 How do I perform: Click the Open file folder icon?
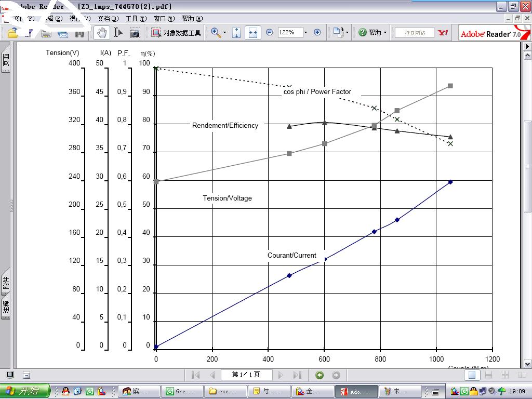tap(12, 33)
